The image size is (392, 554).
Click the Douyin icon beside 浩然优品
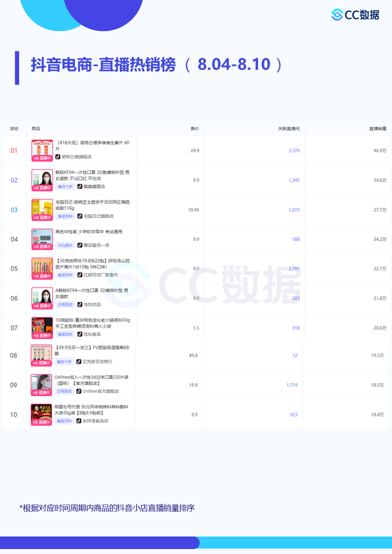tap(80, 304)
